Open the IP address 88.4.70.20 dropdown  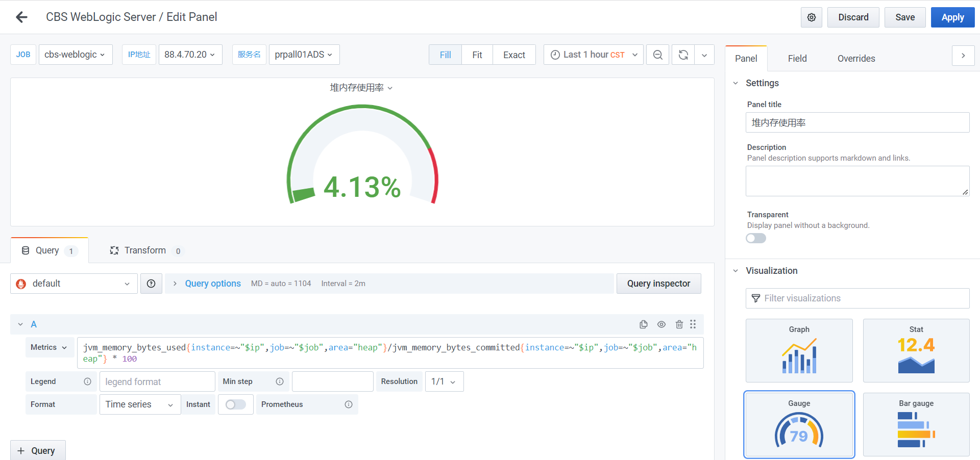click(x=190, y=55)
